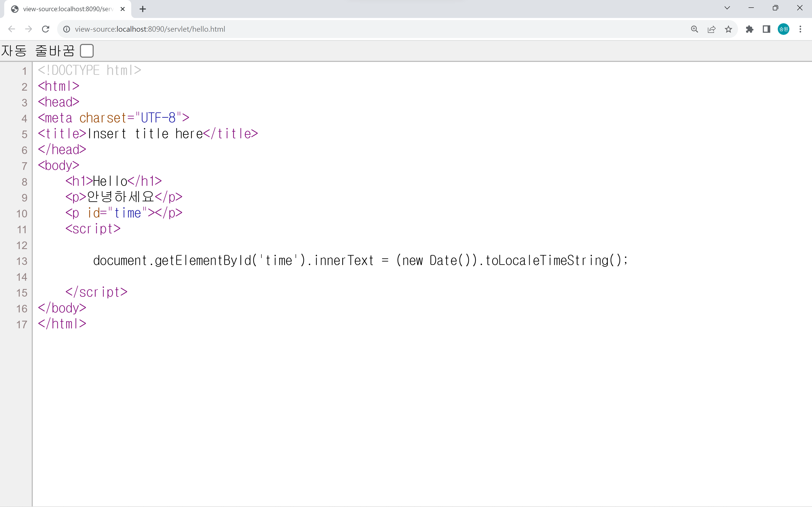Open the Extensions puzzle icon

(x=750, y=29)
